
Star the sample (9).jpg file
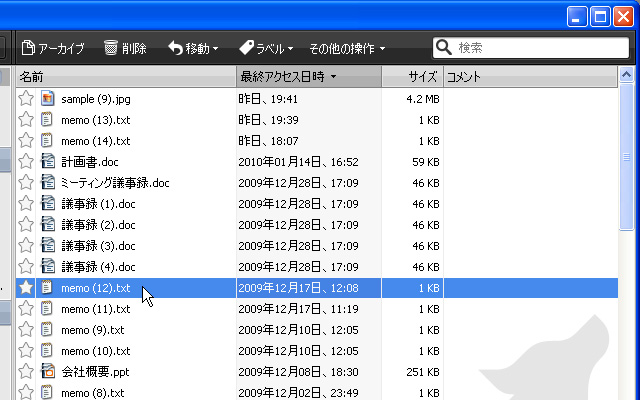point(26,99)
